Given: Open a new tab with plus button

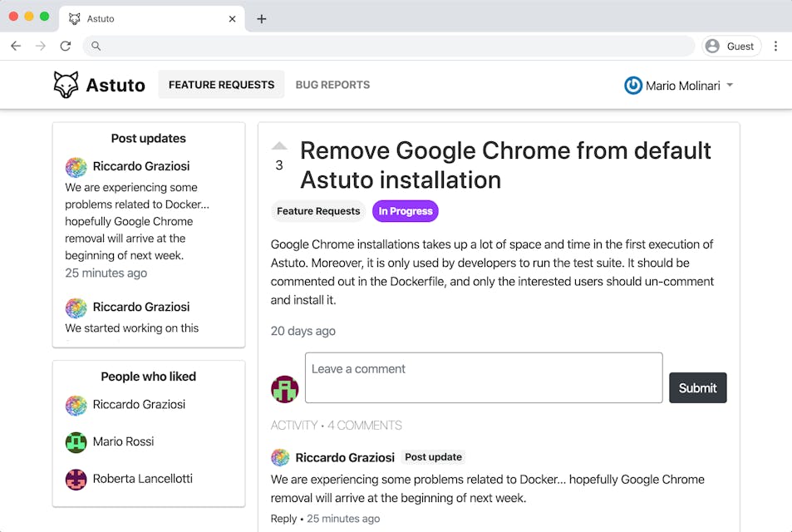Looking at the screenshot, I should coord(261,18).
